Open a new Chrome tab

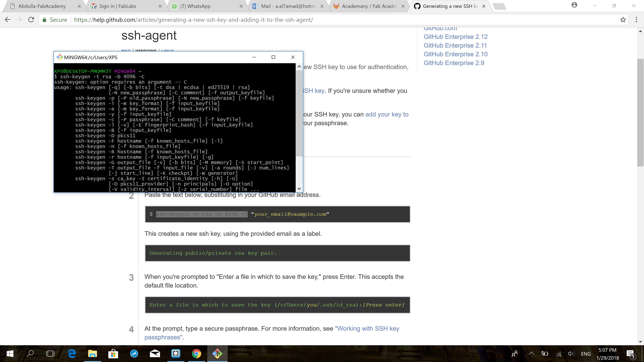pos(499,7)
